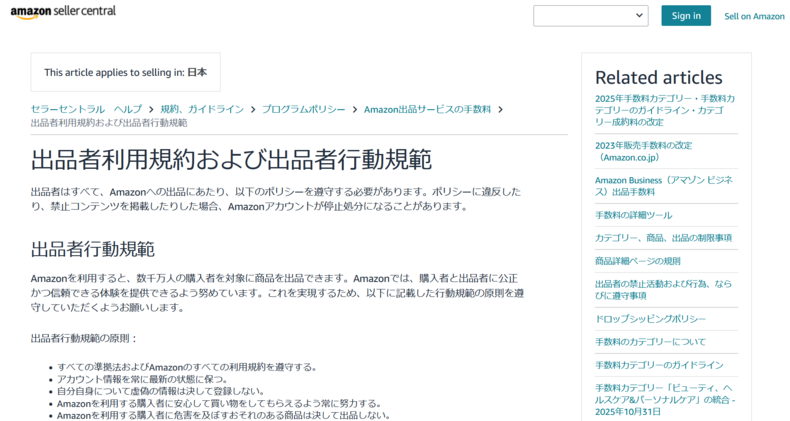The height and width of the screenshot is (421, 790).
Task: Open 手数料の詳細ツール article
Action: coord(633,215)
